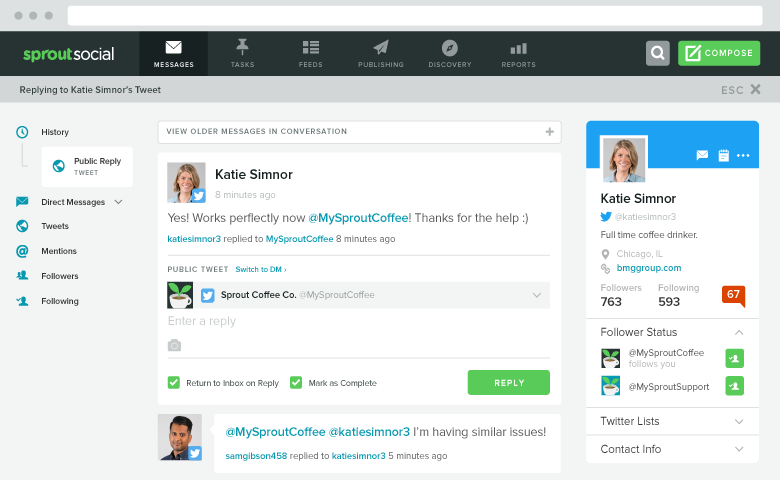This screenshot has width=780, height=480.
Task: Click the profile card notes calendar icon
Action: pyautogui.click(x=723, y=155)
